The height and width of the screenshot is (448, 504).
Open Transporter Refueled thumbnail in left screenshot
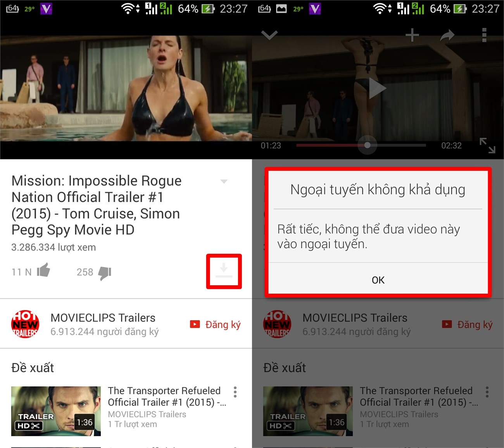(56, 411)
